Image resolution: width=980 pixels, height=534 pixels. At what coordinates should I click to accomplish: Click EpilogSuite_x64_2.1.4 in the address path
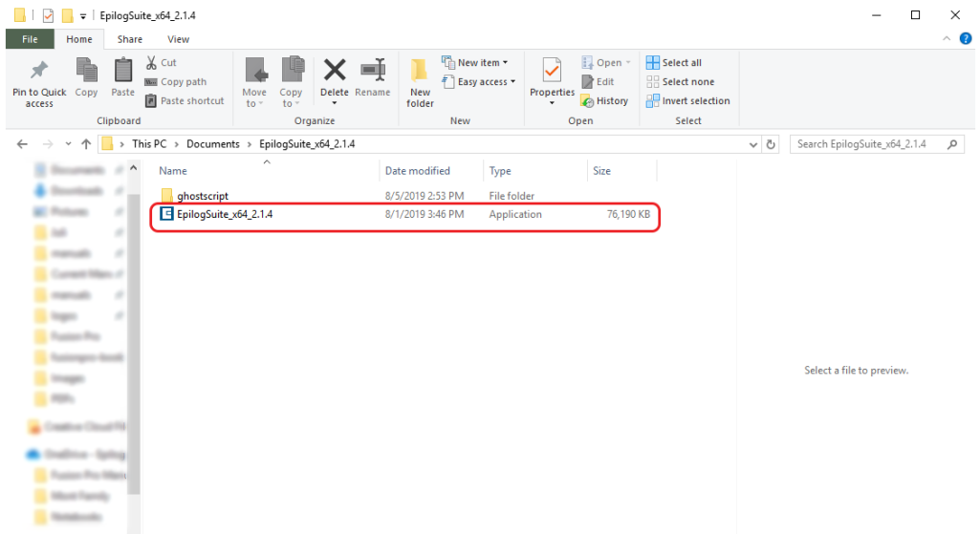[x=307, y=144]
